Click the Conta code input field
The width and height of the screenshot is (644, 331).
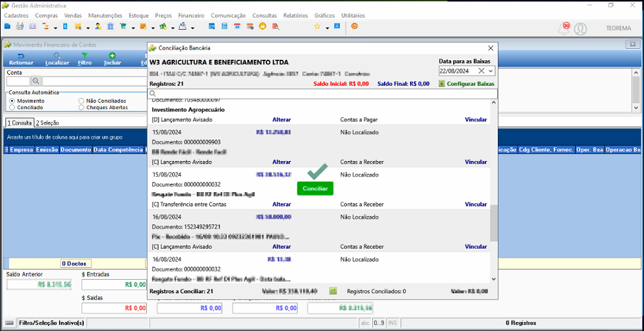pos(18,80)
